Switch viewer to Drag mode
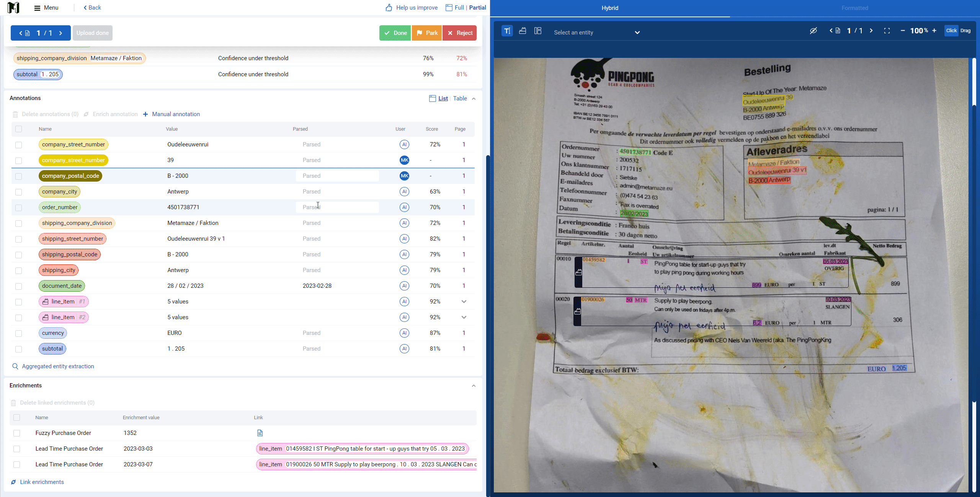980x497 pixels. [x=965, y=31]
